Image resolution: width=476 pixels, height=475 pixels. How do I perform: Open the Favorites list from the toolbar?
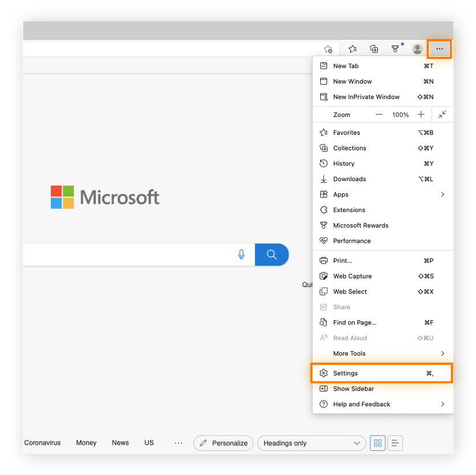pos(353,49)
